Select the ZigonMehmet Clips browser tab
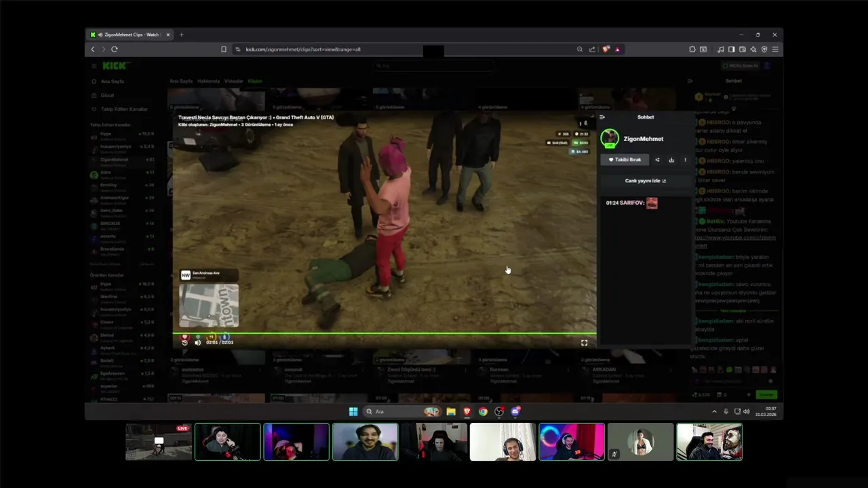 pyautogui.click(x=131, y=35)
